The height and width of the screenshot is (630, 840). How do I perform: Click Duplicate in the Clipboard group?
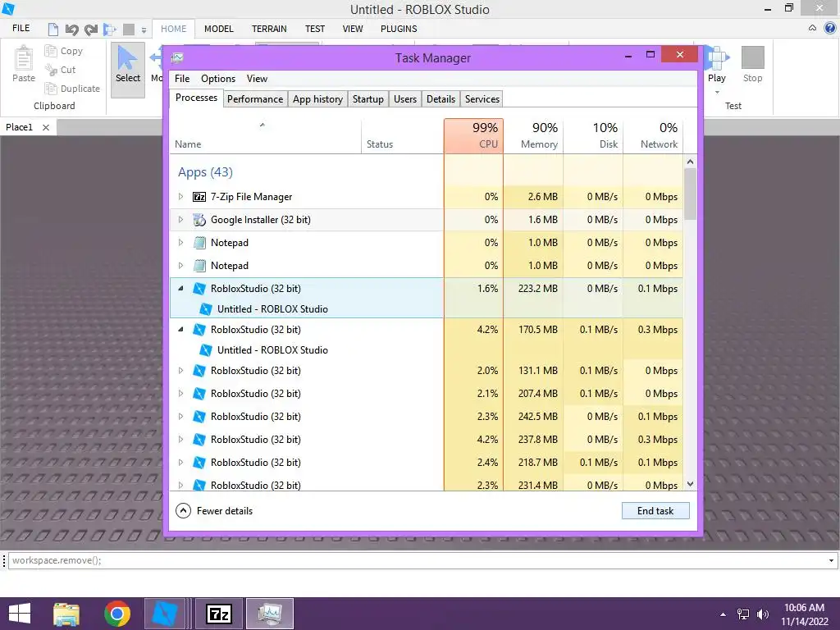pos(72,89)
